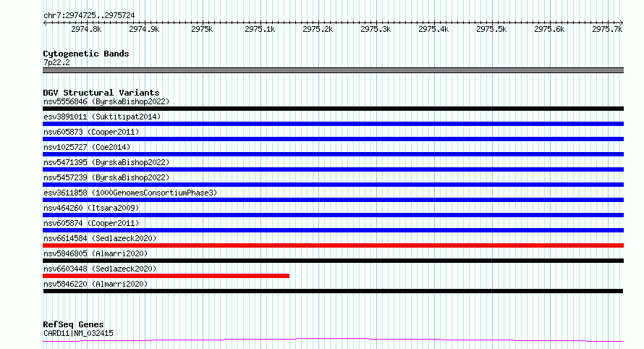Click the DGV Structural Variants track heading
The image size is (644, 349).
101,93
